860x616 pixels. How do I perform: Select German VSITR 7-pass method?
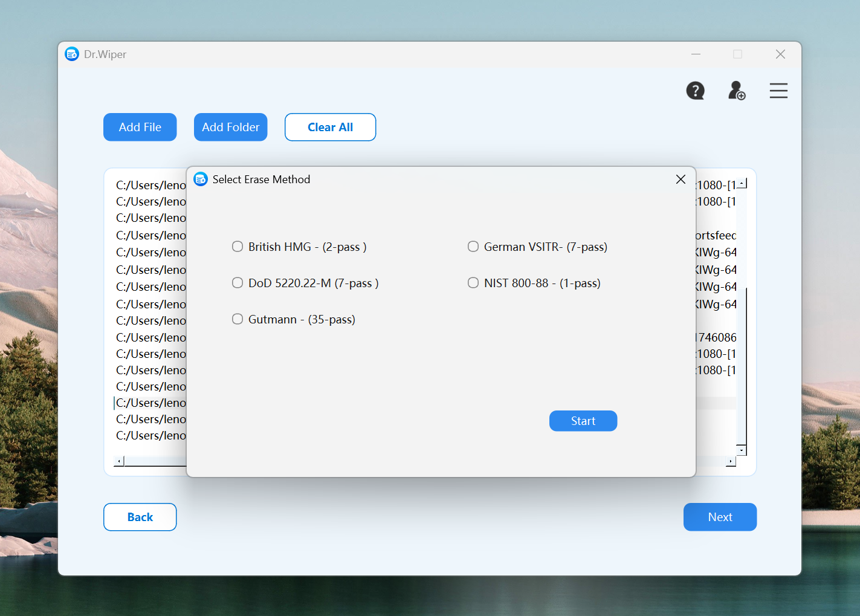tap(537, 247)
